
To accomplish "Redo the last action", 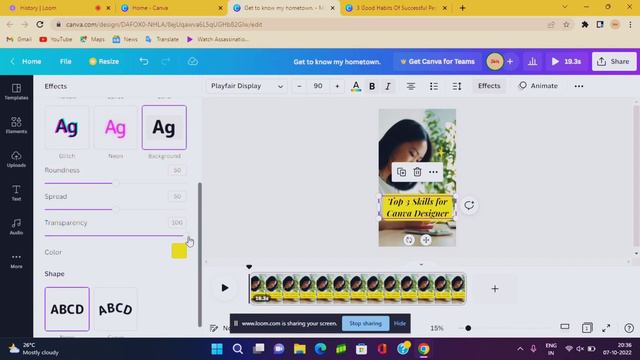I will 165,61.
